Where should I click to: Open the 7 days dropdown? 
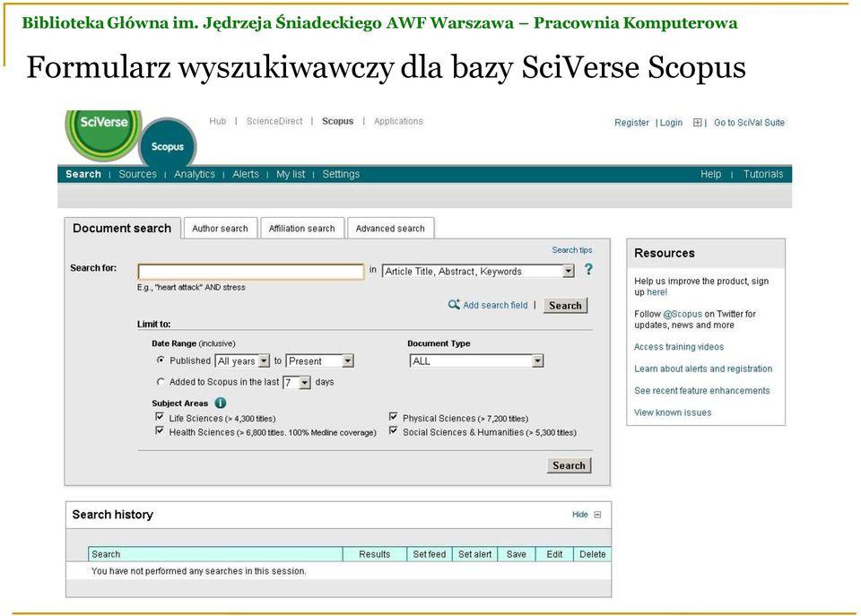pos(297,382)
